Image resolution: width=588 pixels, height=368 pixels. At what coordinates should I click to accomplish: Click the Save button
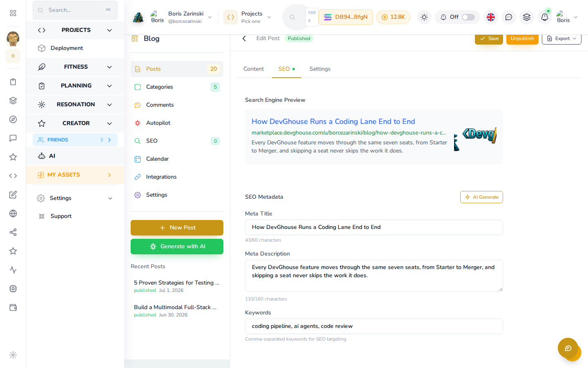(489, 38)
